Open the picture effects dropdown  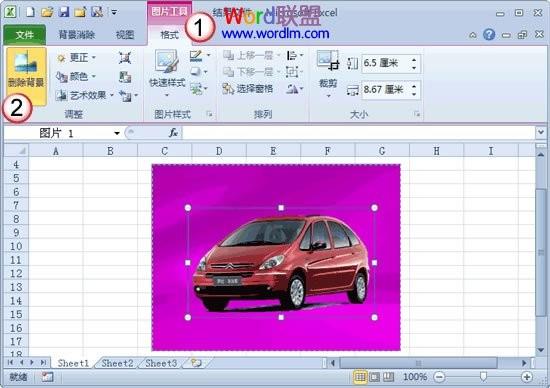click(199, 72)
